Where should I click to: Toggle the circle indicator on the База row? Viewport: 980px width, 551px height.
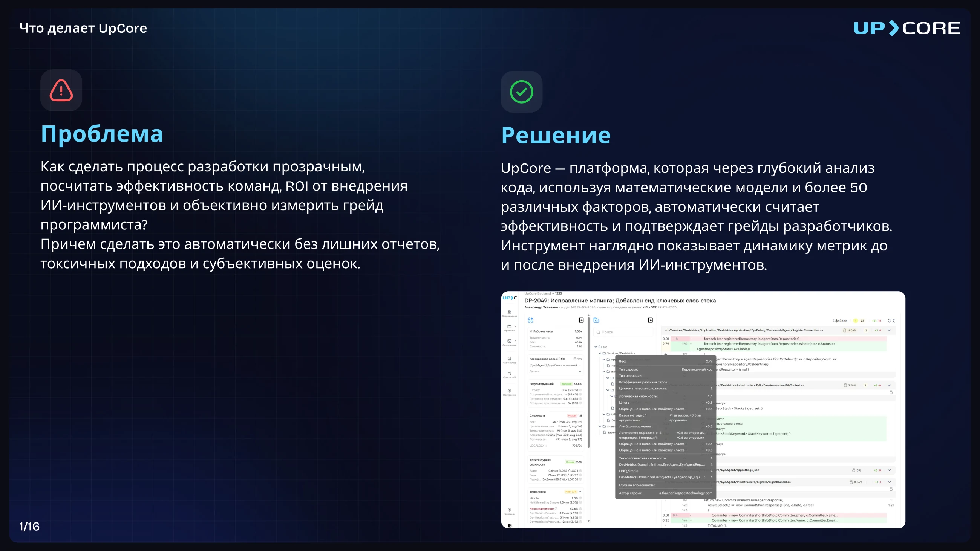click(580, 475)
